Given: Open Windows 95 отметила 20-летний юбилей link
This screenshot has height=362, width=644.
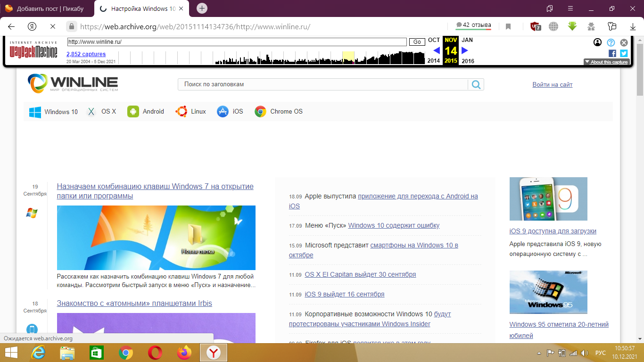Looking at the screenshot, I should pos(559,330).
